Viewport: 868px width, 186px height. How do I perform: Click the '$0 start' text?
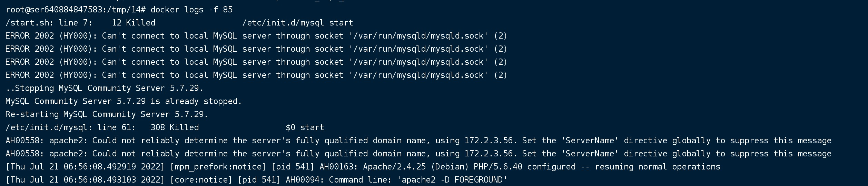[305, 127]
